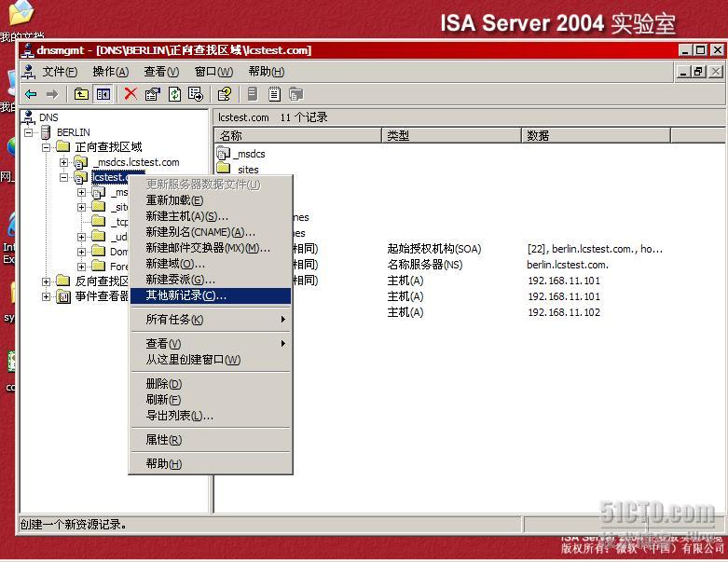Open the 帮助(H) menu in menu bar

pos(266,72)
